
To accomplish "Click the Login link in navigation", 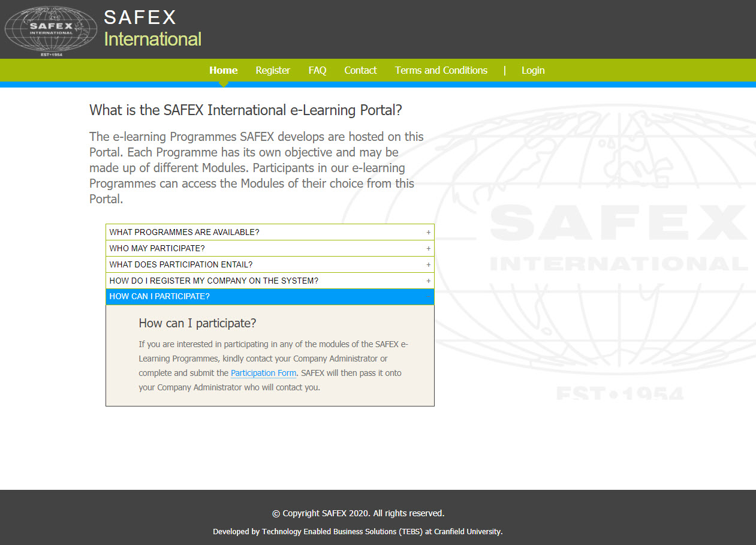I will [532, 70].
